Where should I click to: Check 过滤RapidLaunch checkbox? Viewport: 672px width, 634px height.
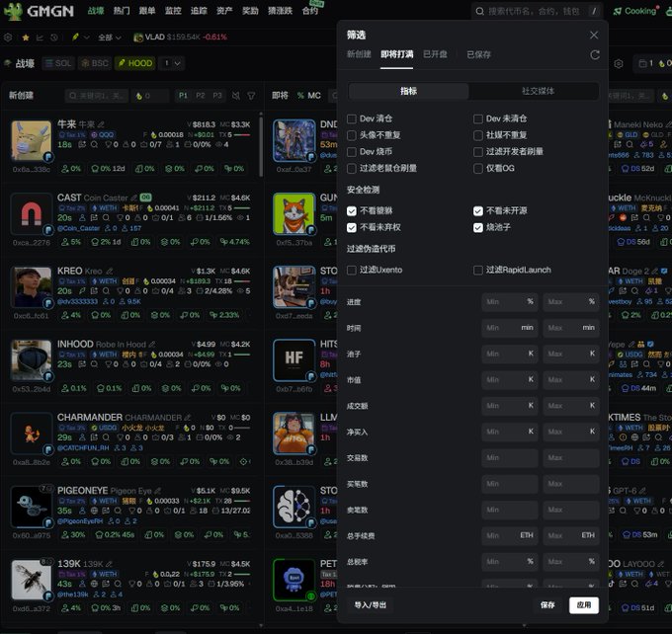pos(478,270)
